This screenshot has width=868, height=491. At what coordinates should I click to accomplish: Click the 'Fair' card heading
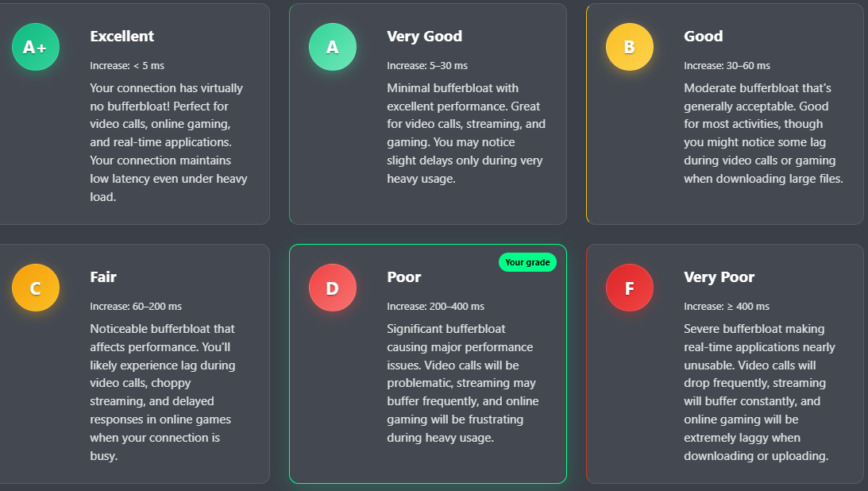click(103, 277)
